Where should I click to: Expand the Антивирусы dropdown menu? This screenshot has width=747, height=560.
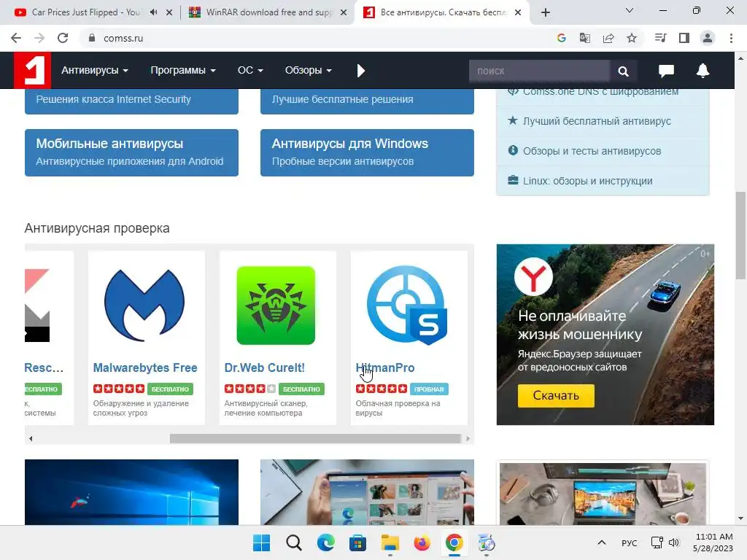(95, 71)
